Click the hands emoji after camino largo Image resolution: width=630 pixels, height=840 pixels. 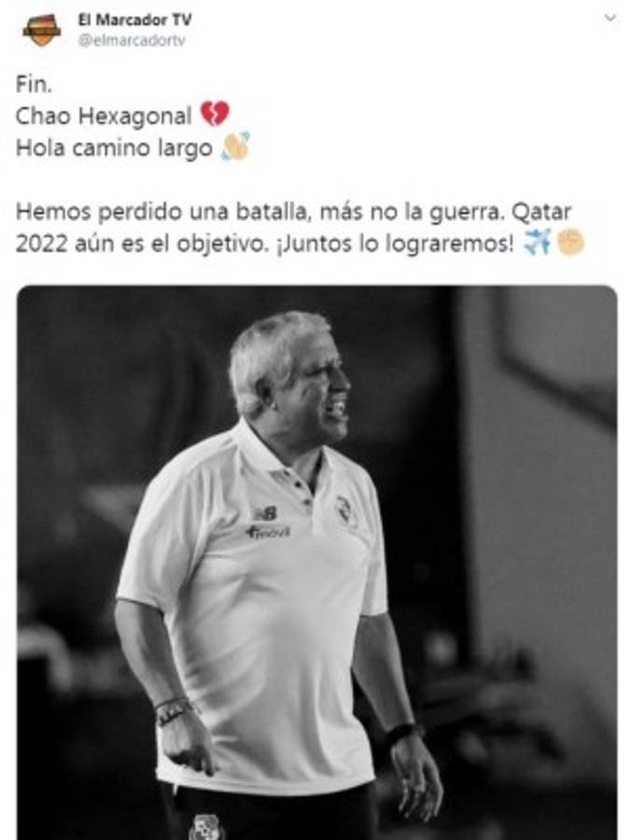coord(235,146)
